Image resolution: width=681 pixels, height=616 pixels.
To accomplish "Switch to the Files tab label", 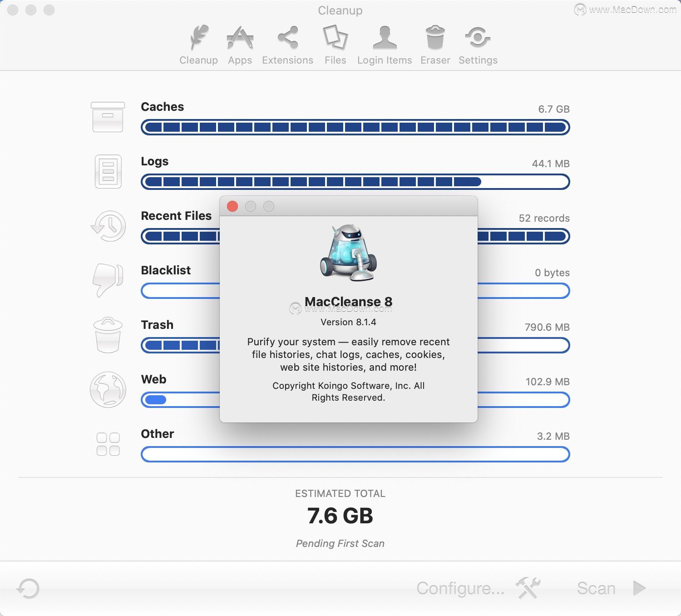I will 335,60.
